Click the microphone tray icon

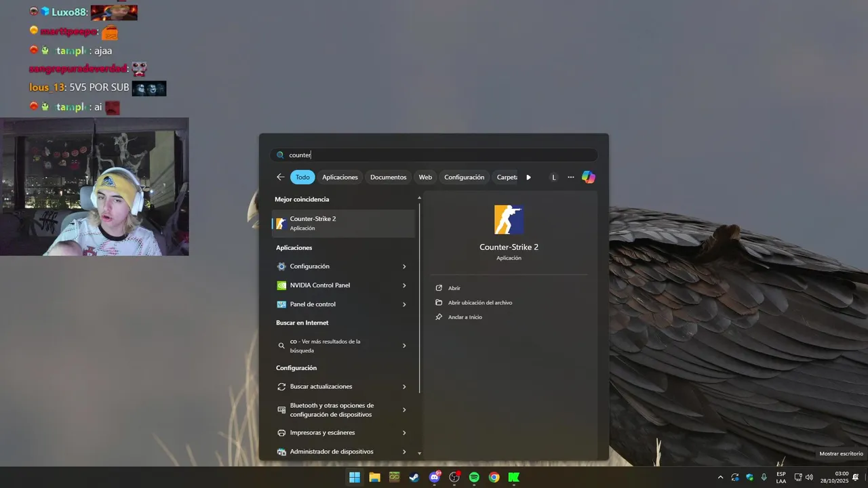(x=764, y=477)
